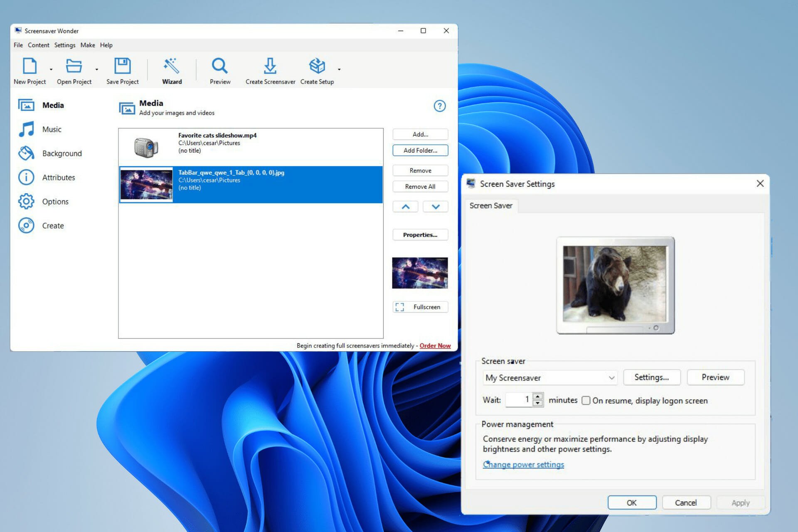
Task: Toggle the Attributes panel view
Action: (58, 177)
